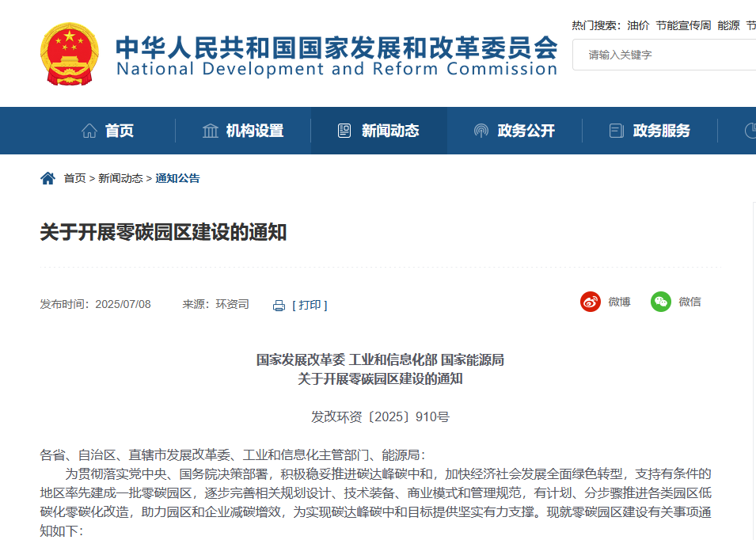Click the news icon next to 新闻动态
The width and height of the screenshot is (756, 540).
(343, 129)
